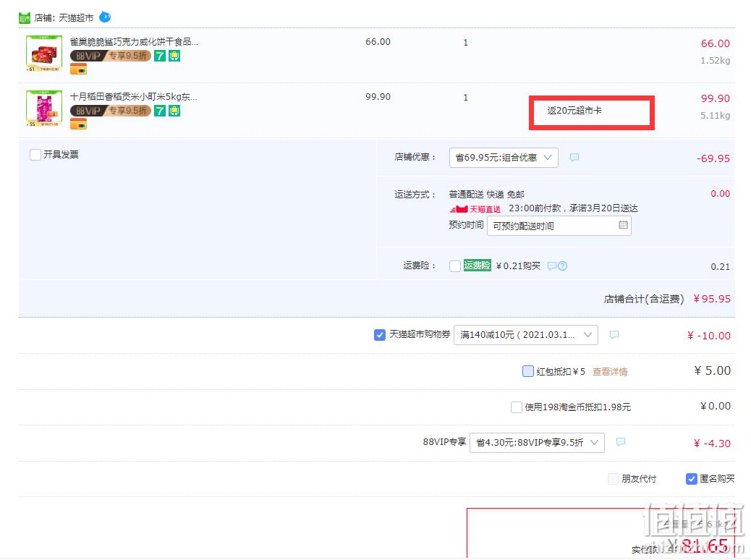Click the green 7 icon on the 雀巢脆脆鲨 row
The height and width of the screenshot is (560, 751).
pos(159,56)
